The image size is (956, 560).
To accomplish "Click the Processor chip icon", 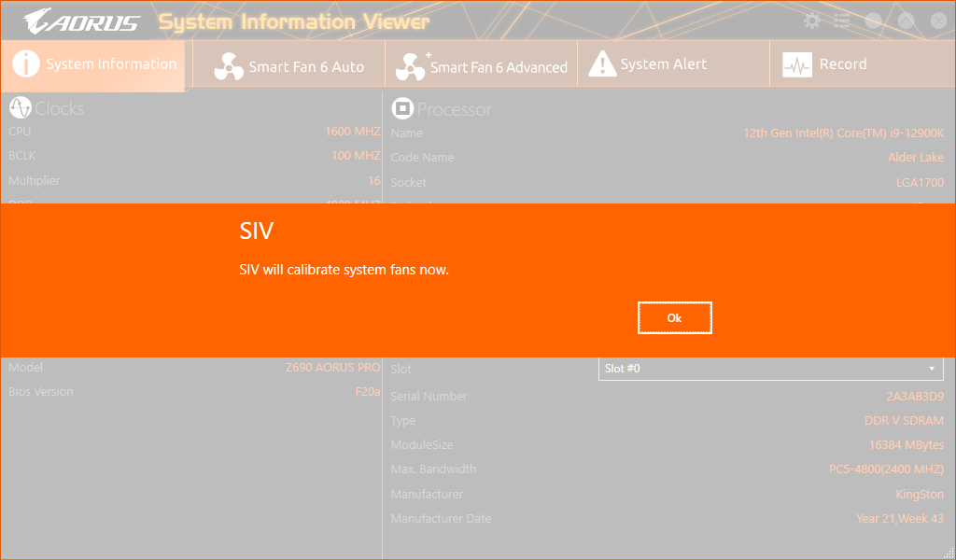I will tap(401, 108).
